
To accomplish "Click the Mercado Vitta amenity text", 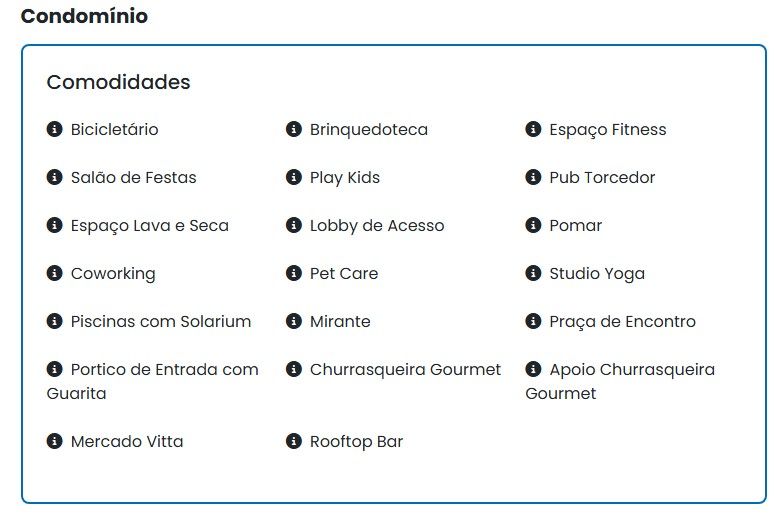I will pyautogui.click(x=127, y=442).
